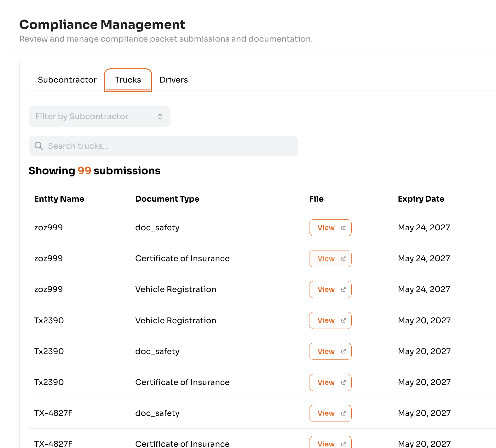Click Vehicle Registration text in zoz999 row
Viewport: 496px width, 448px height.
176,290
